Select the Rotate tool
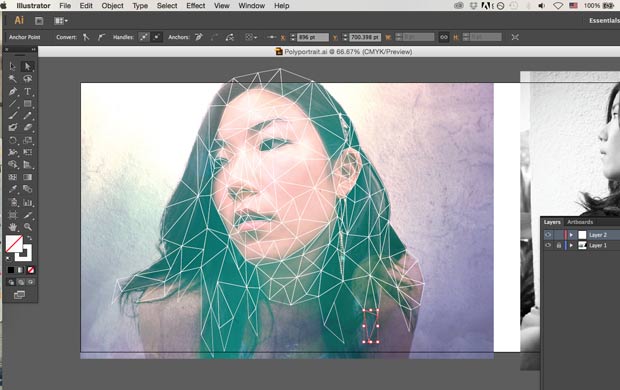The width and height of the screenshot is (620, 390). tap(13, 140)
